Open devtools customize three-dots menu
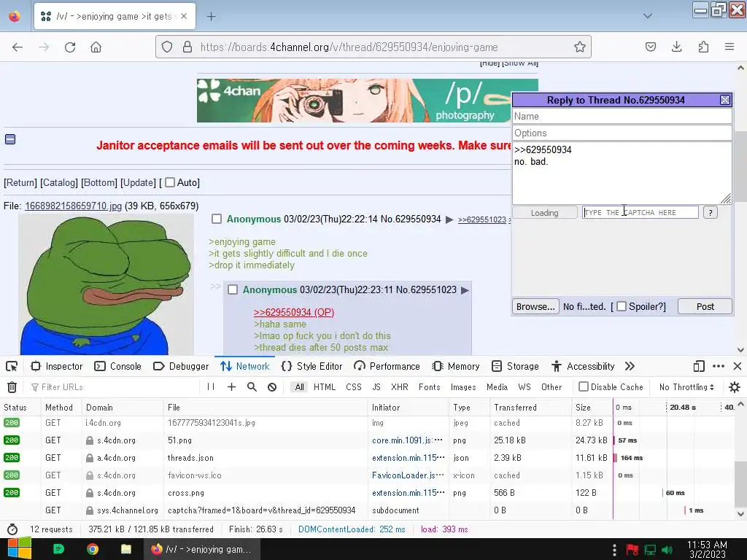747x560 pixels. [719, 366]
